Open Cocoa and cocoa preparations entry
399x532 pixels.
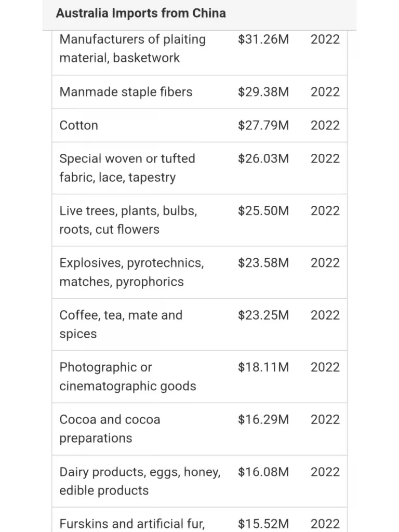coord(199,429)
